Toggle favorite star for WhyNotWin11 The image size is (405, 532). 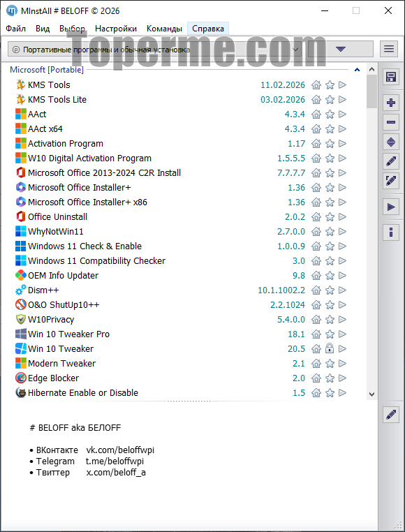(x=330, y=231)
